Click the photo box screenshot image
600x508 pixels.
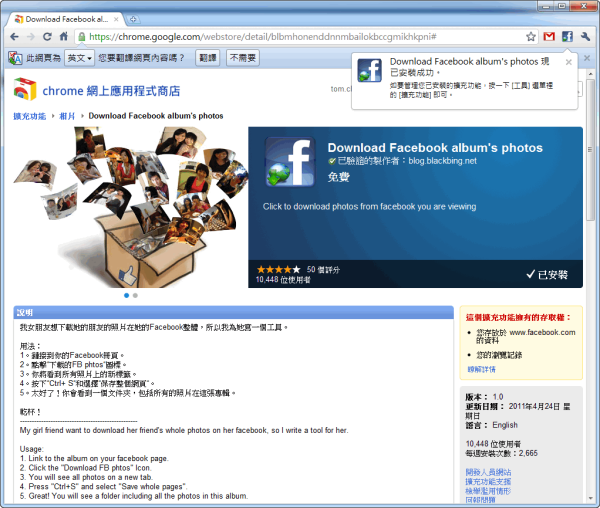click(x=130, y=207)
